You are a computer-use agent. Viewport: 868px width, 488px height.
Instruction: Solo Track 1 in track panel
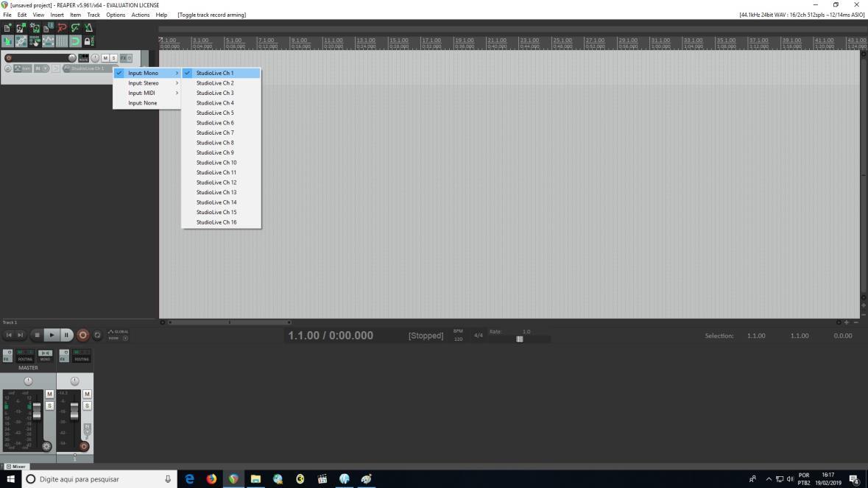click(x=113, y=58)
